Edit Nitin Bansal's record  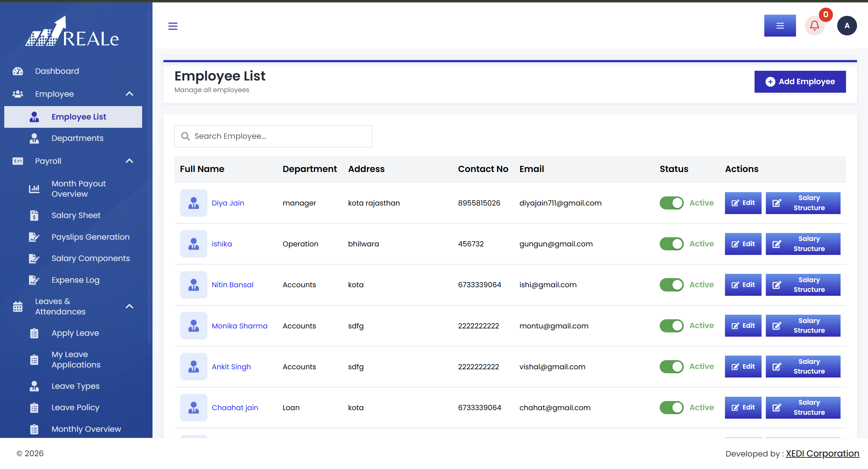click(743, 285)
